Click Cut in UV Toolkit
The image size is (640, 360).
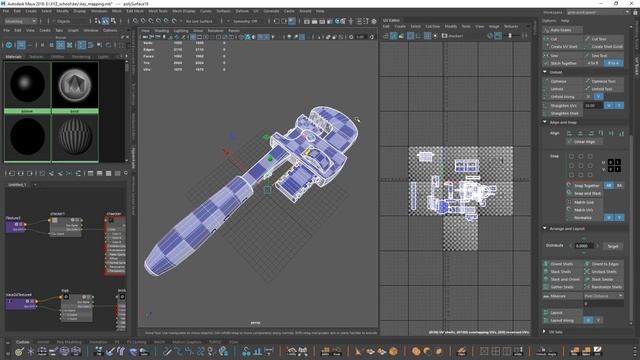[x=562, y=39]
